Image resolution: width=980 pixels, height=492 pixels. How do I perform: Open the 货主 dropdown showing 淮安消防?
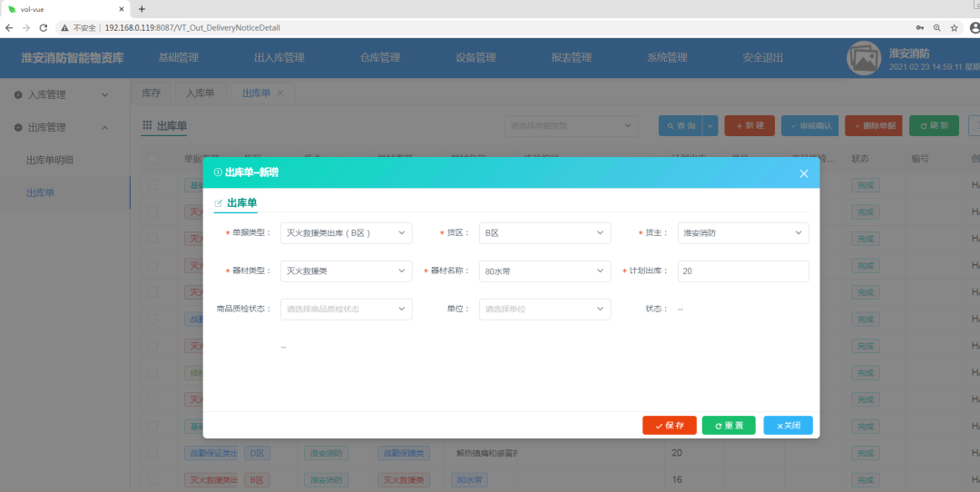click(x=743, y=233)
